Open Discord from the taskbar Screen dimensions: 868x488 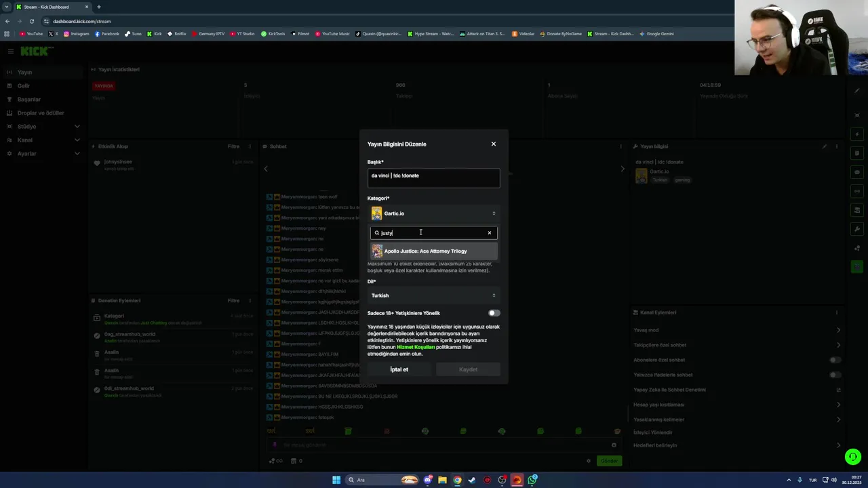point(428,480)
